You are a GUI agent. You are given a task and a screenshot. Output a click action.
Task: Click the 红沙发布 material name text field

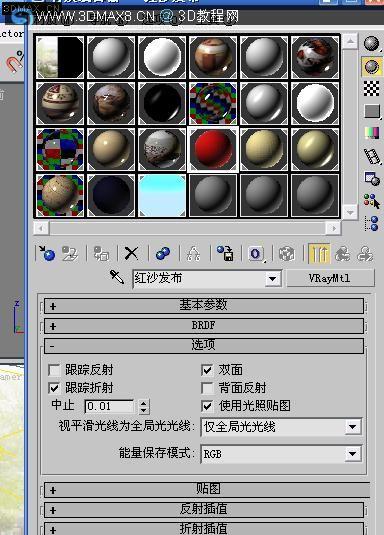pos(199,279)
